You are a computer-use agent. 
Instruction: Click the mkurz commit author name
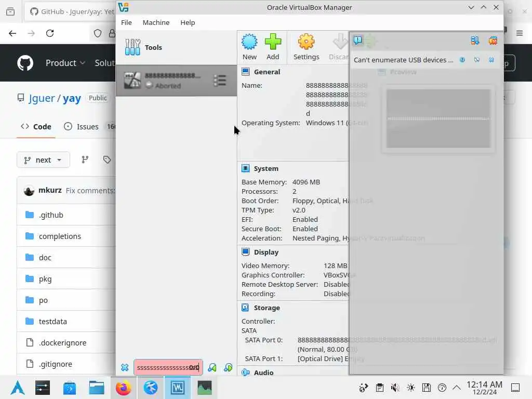(x=50, y=190)
